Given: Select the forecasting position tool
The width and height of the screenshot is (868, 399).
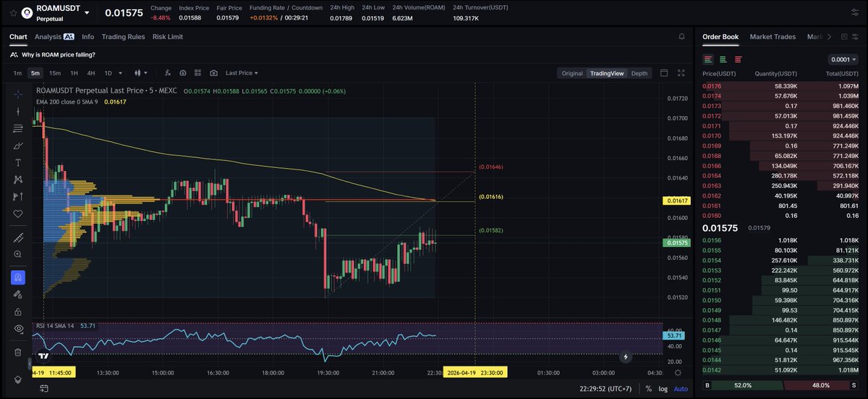Looking at the screenshot, I should [18, 196].
